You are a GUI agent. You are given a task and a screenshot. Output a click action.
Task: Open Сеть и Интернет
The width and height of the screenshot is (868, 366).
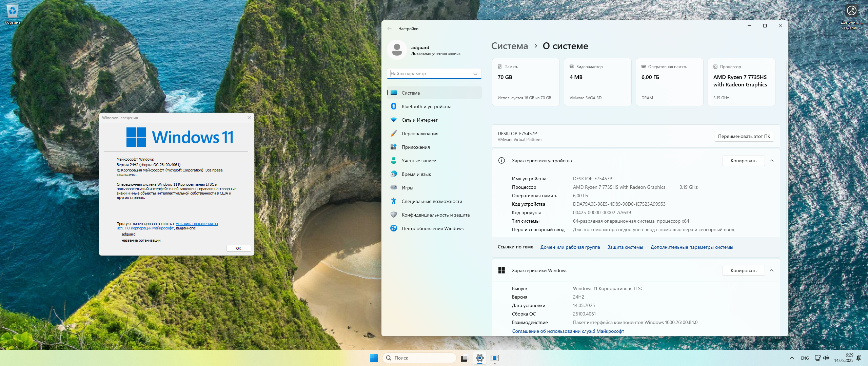coord(434,120)
